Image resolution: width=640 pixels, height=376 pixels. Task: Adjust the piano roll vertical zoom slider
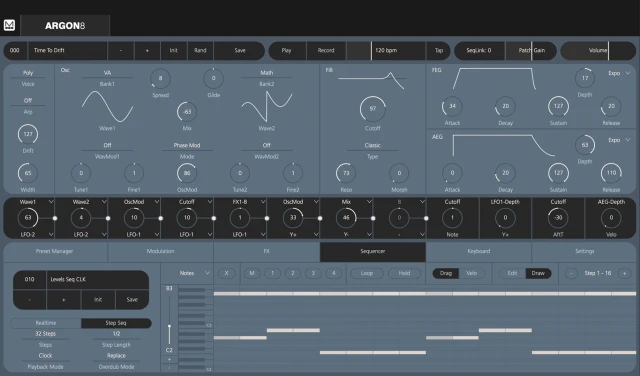click(169, 320)
